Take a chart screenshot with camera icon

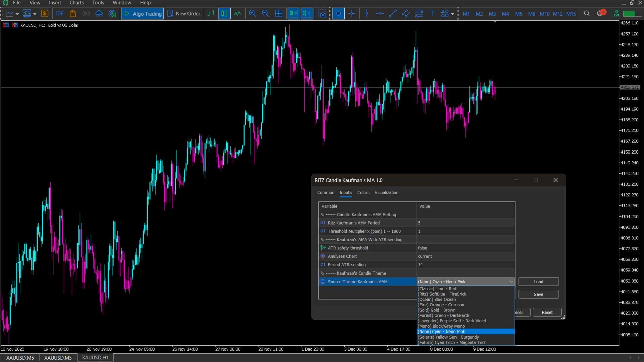tap(322, 14)
